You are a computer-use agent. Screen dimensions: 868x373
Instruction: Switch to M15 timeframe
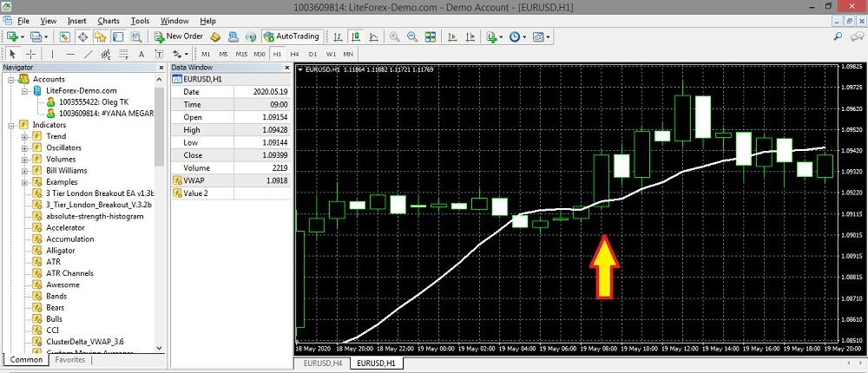coord(241,55)
